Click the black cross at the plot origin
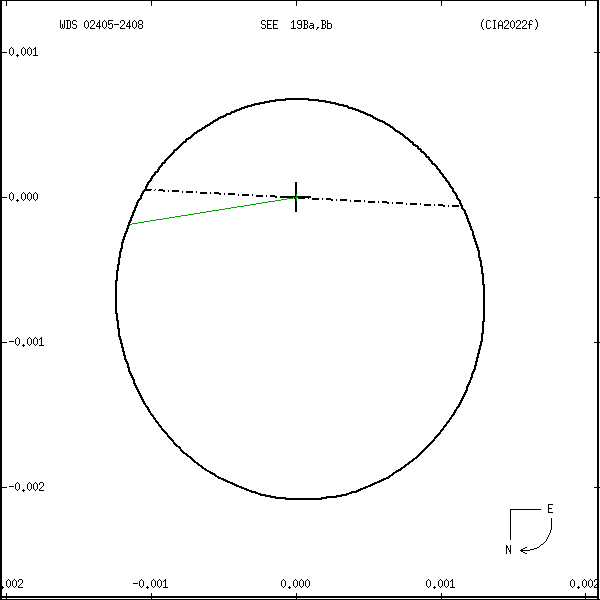The width and height of the screenshot is (600, 600). [296, 197]
